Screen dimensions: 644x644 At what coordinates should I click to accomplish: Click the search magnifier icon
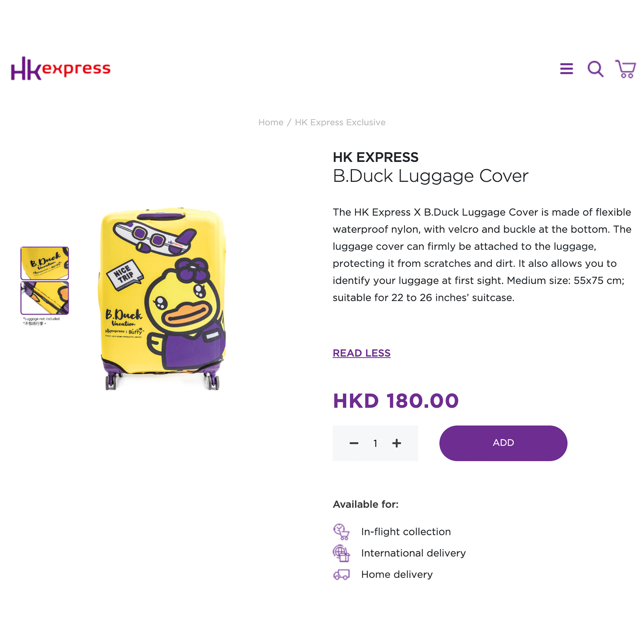595,69
